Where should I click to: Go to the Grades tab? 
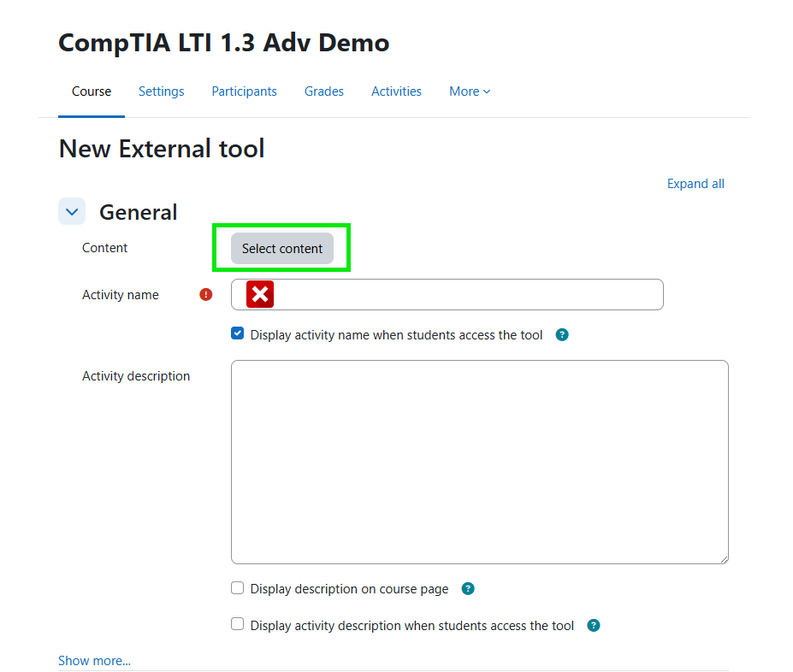click(324, 91)
